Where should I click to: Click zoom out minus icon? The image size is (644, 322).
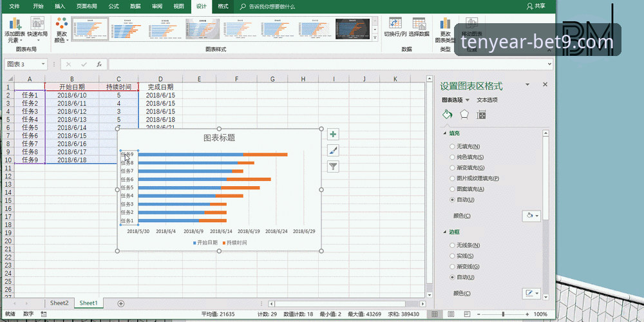[478, 314]
